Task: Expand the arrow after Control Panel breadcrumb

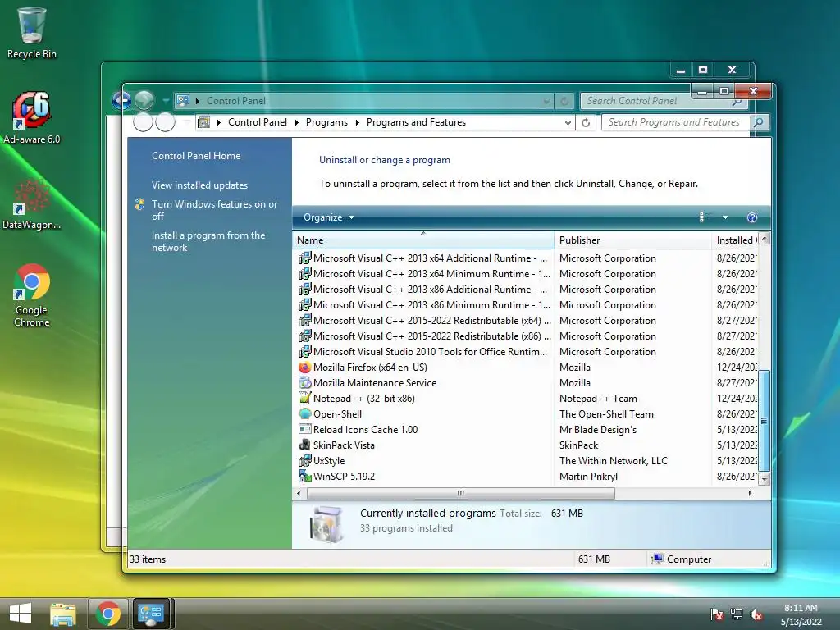Action: tap(296, 123)
